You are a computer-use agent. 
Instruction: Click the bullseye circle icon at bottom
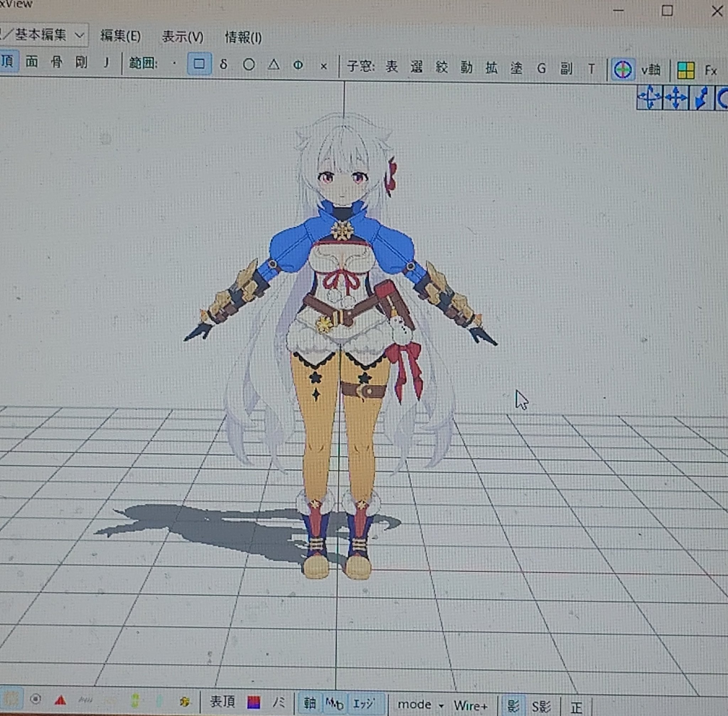tap(35, 699)
